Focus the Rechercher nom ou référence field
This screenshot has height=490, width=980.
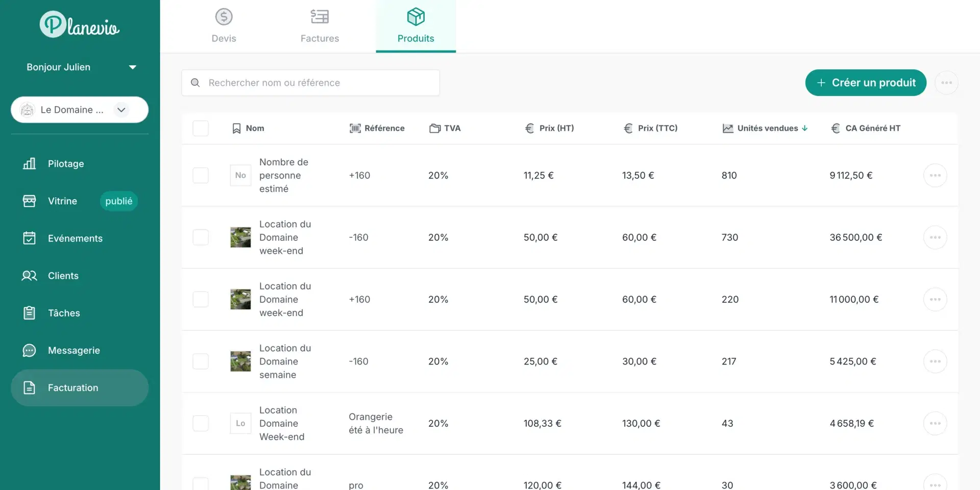pyautogui.click(x=310, y=83)
